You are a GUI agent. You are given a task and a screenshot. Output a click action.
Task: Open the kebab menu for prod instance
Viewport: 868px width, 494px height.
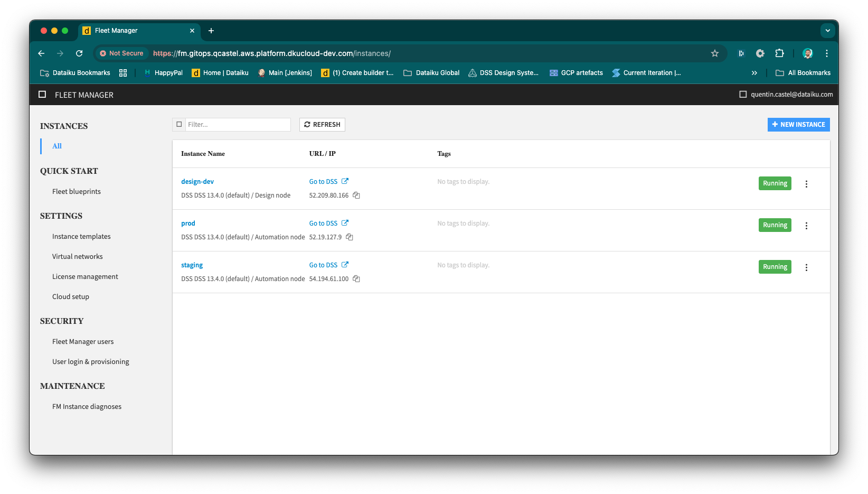tap(806, 225)
